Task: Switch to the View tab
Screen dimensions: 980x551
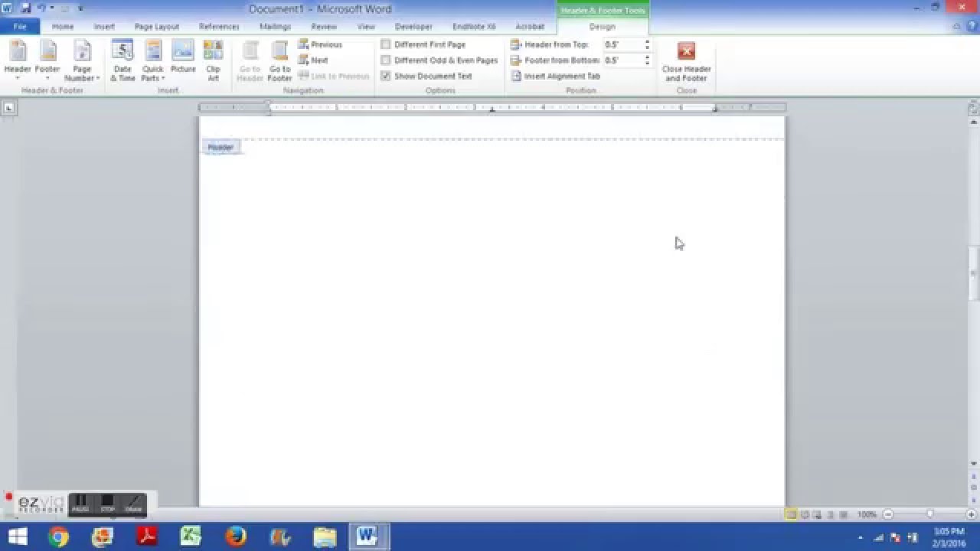Action: pos(366,27)
